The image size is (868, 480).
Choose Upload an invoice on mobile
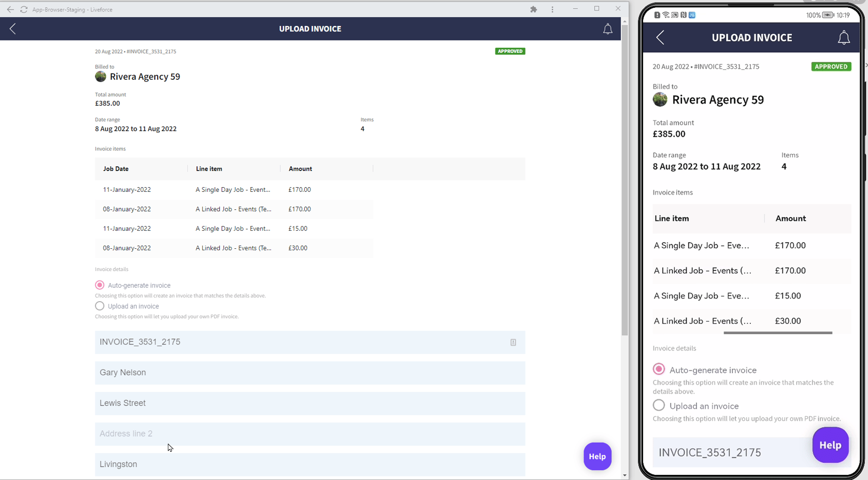point(659,405)
